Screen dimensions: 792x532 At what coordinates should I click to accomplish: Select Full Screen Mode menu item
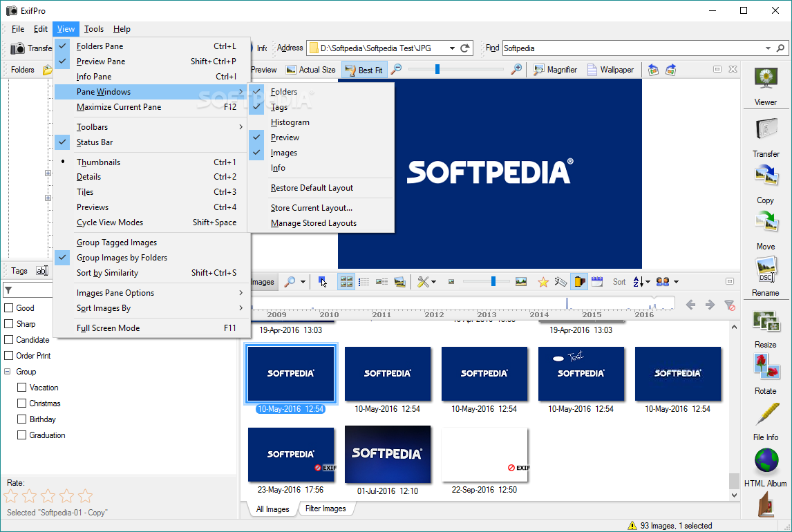coord(152,328)
